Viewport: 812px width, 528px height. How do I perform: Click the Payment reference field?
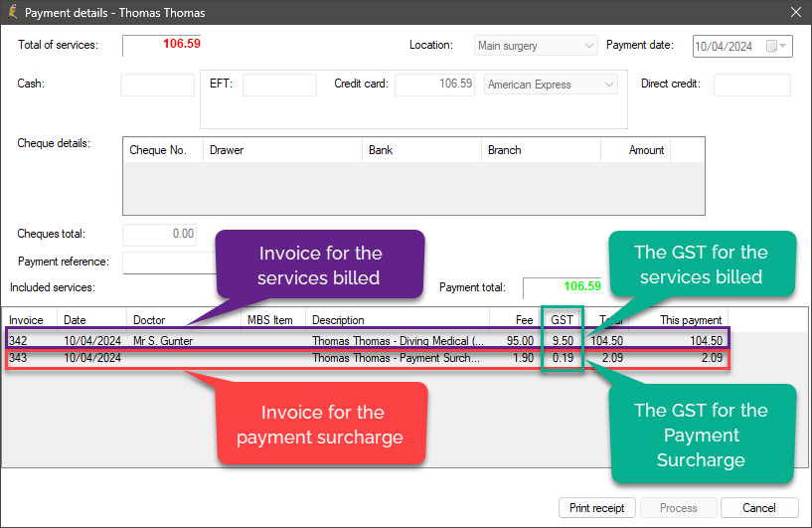[x=169, y=263]
